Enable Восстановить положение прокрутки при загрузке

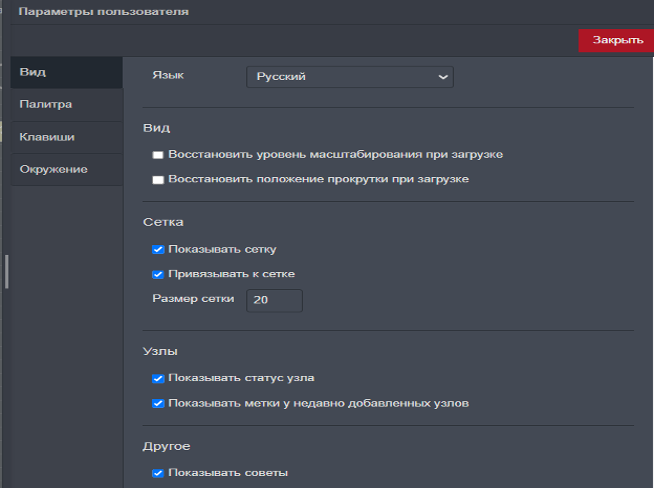158,180
